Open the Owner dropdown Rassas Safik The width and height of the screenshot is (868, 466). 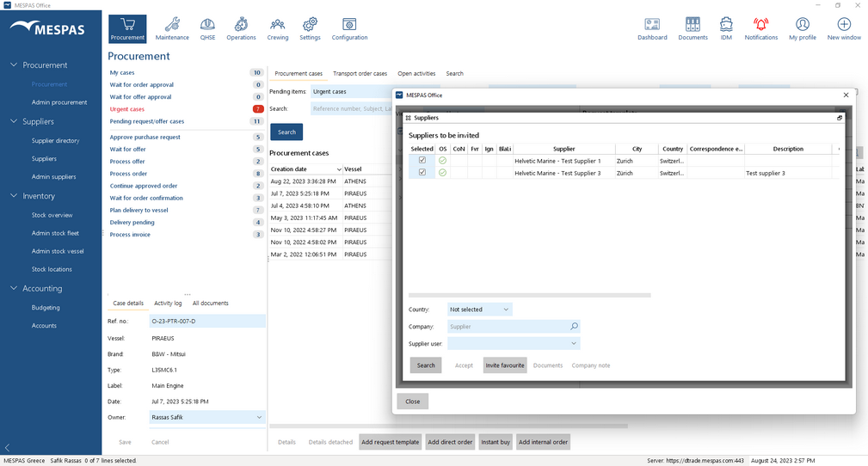[207, 417]
